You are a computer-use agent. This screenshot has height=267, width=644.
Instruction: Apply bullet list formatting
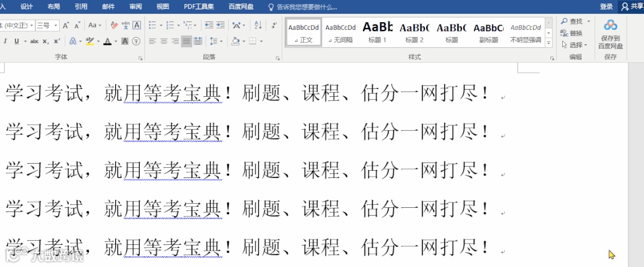click(x=152, y=26)
